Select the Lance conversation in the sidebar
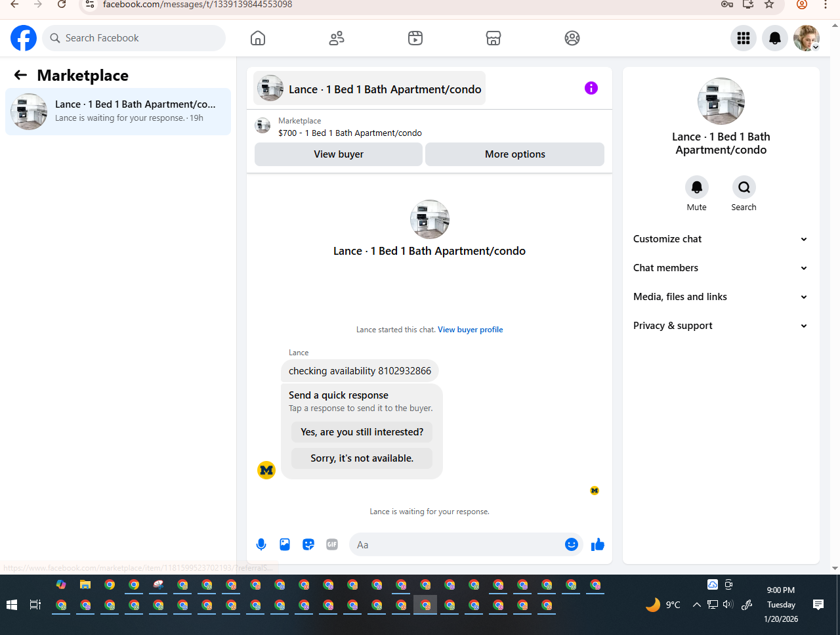Image resolution: width=840 pixels, height=635 pixels. click(x=118, y=112)
